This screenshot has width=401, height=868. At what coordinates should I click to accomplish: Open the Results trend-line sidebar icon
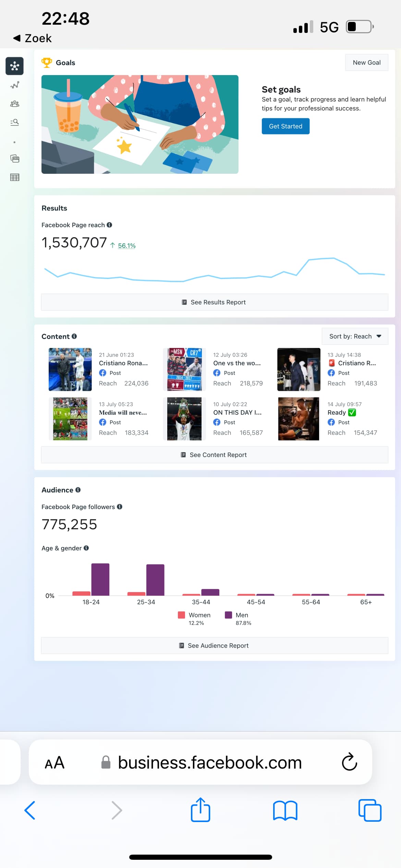[14, 85]
